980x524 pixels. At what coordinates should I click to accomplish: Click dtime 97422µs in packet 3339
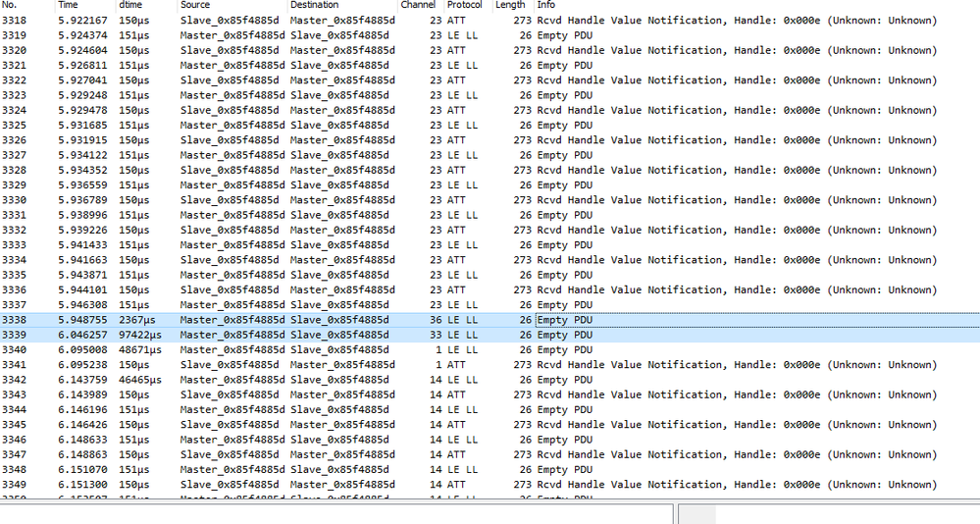pos(140,336)
